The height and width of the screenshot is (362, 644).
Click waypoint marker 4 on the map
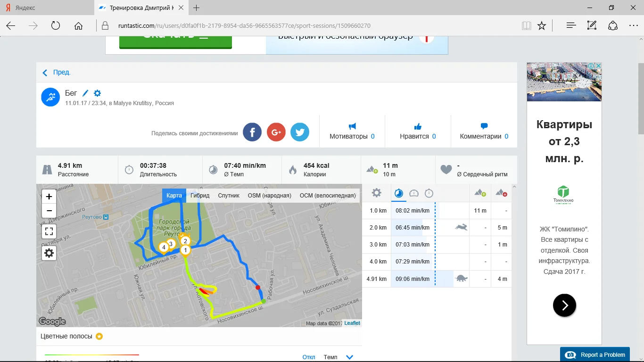coord(164,247)
